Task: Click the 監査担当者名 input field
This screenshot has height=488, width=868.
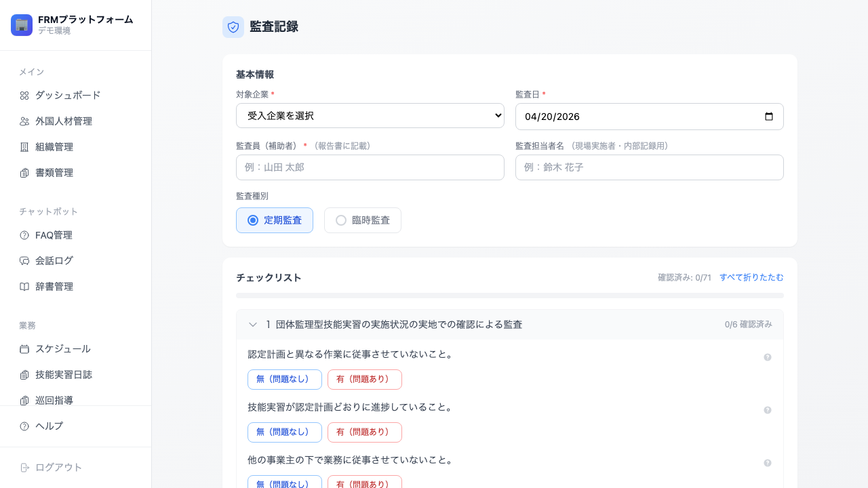Action: pyautogui.click(x=650, y=167)
